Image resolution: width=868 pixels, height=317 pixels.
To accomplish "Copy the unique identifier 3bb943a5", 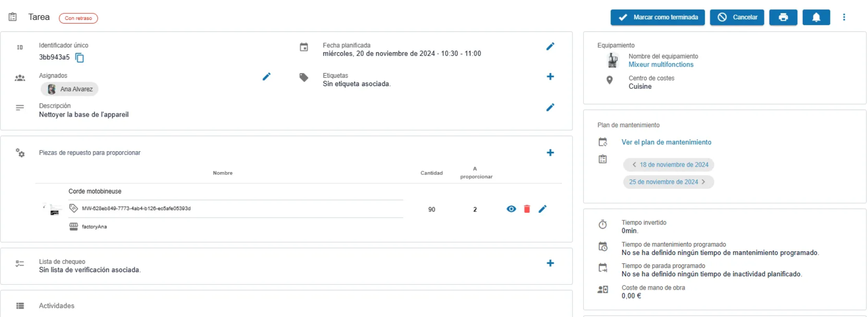I will point(80,57).
